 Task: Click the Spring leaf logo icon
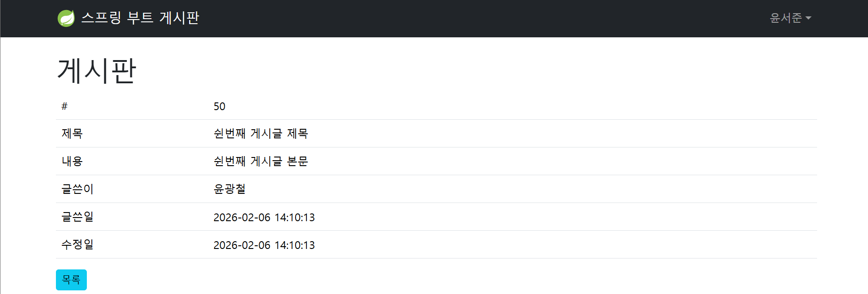point(66,18)
